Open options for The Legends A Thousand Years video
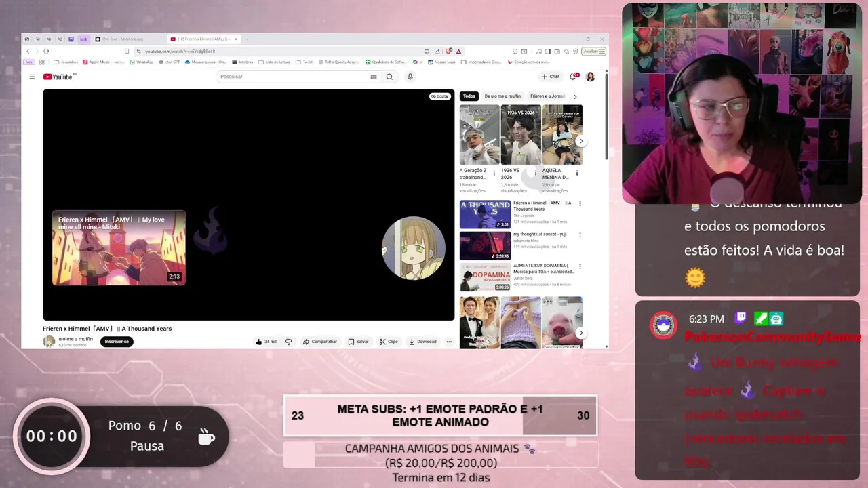Image resolution: width=868 pixels, height=488 pixels. coord(580,203)
